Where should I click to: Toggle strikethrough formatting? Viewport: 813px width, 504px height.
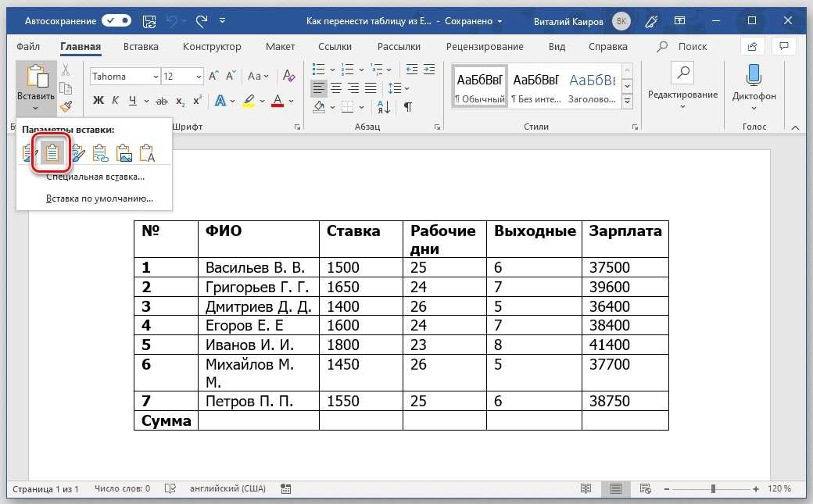[x=162, y=101]
